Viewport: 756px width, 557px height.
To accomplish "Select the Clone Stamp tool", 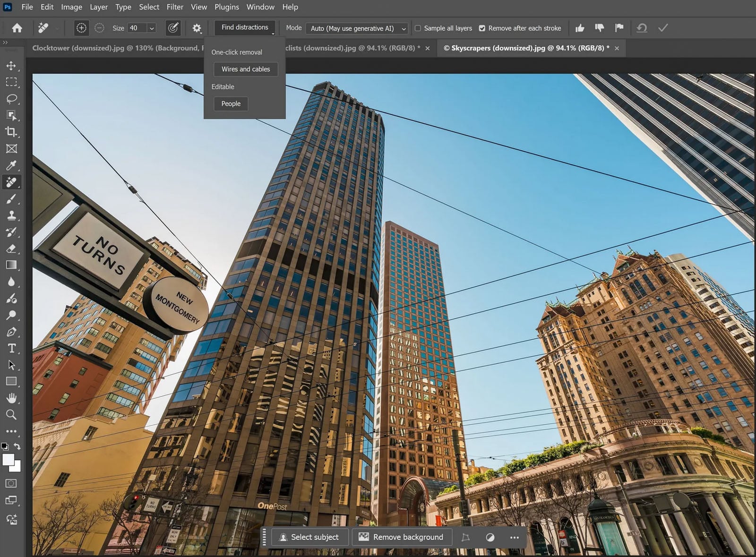I will (12, 215).
